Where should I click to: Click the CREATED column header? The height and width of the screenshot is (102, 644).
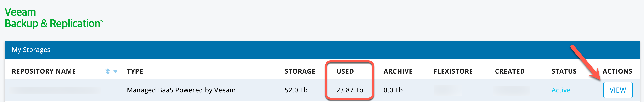[510, 71]
